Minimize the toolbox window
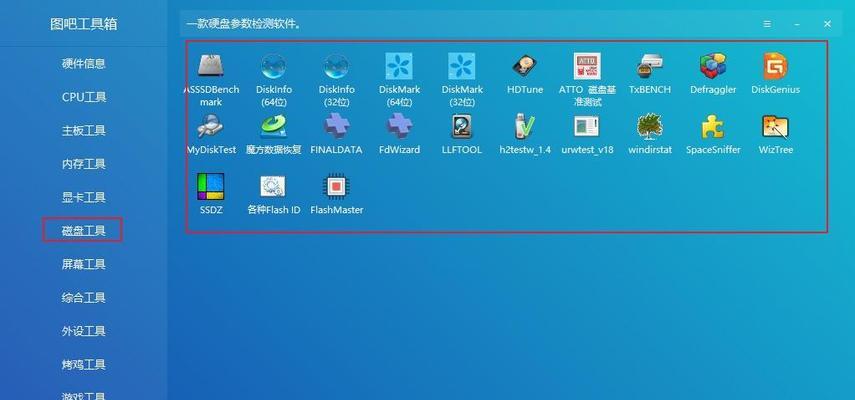The image size is (855, 400). (797, 25)
